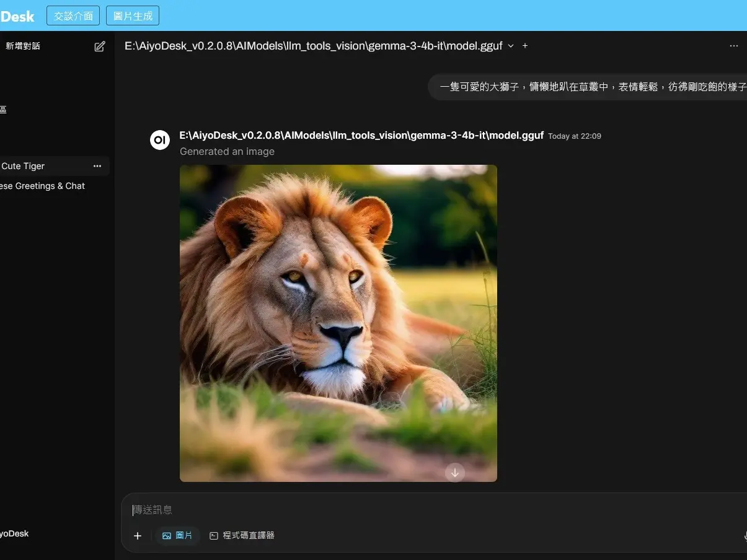This screenshot has height=560, width=747.
Task: Expand the model selector chevron
Action: [x=511, y=46]
